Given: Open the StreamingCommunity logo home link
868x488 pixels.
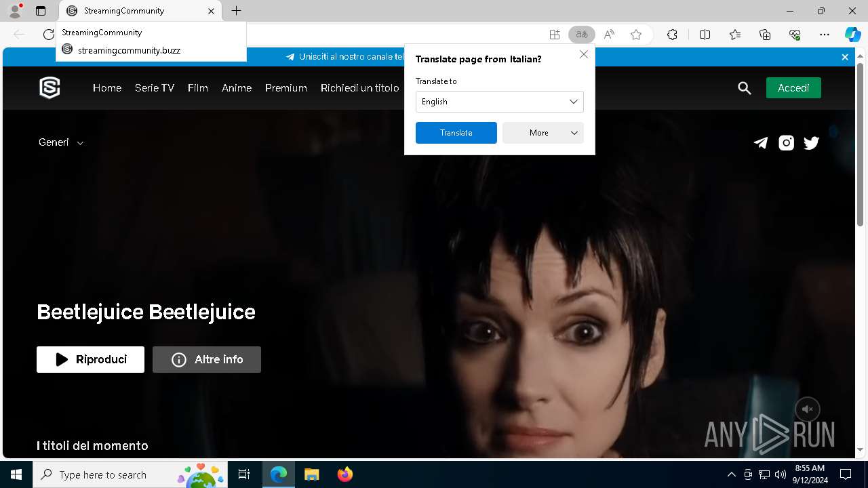Looking at the screenshot, I should 50,87.
